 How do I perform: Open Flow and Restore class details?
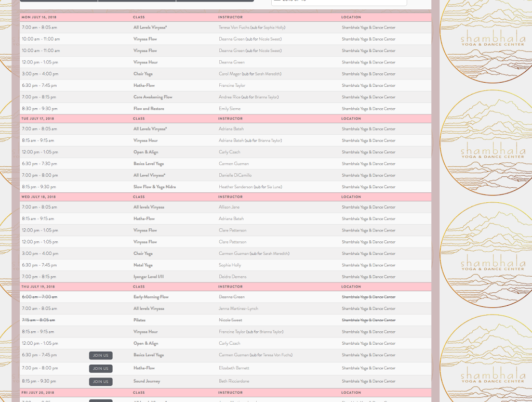pos(149,109)
